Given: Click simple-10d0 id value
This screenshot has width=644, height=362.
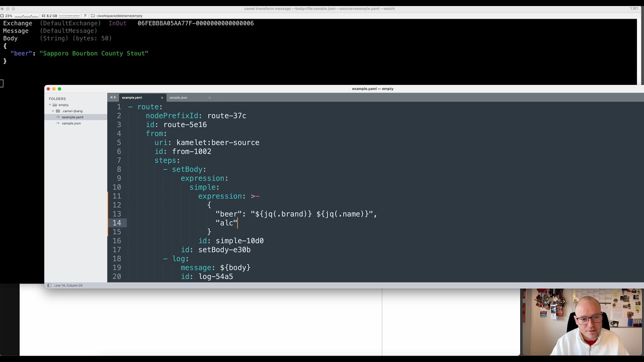Looking at the screenshot, I should [x=240, y=241].
